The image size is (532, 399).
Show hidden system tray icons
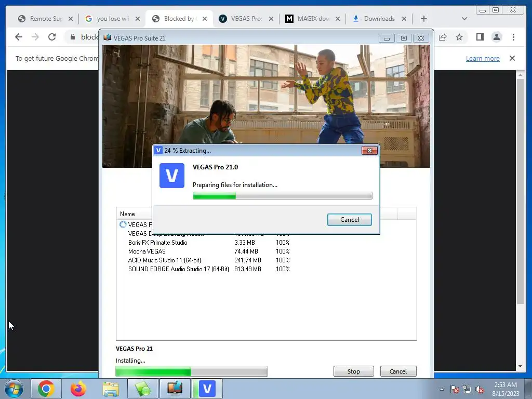(x=442, y=389)
